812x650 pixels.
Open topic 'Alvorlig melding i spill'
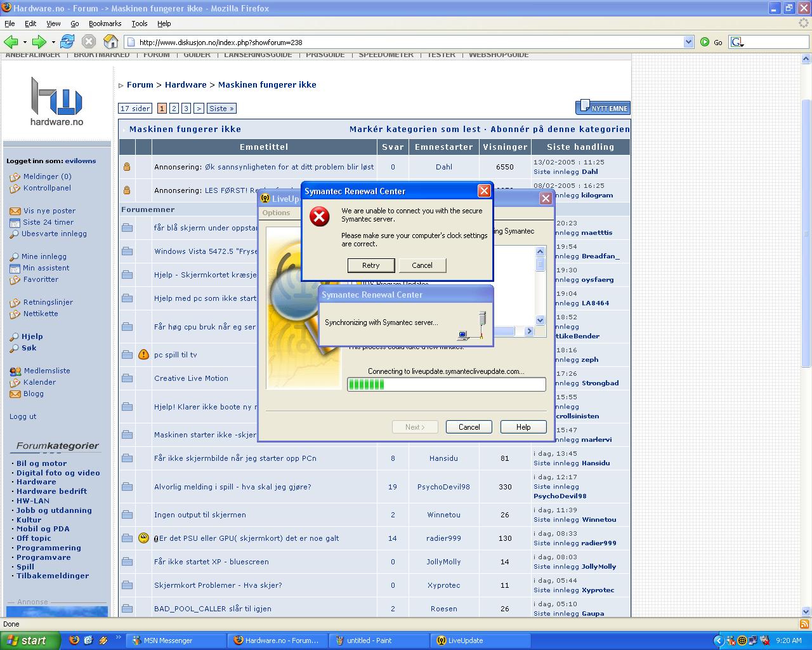tap(232, 487)
